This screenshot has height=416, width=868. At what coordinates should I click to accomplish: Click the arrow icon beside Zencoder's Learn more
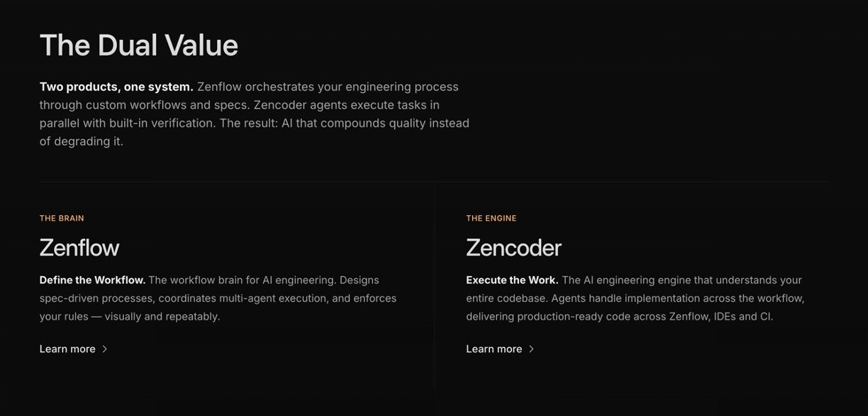pos(532,349)
